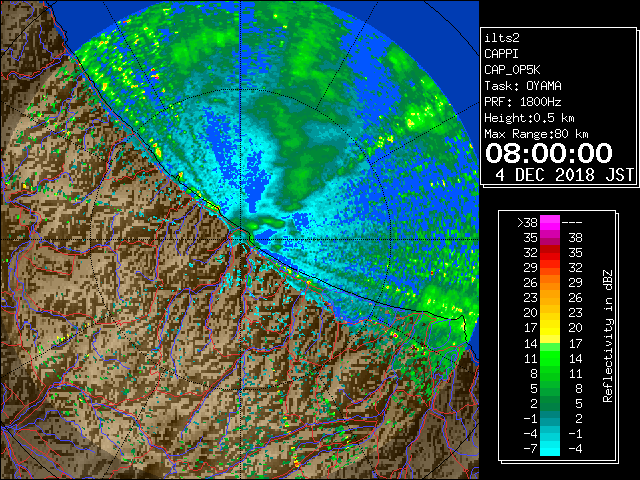Click the 'ilts2' label in the info box
This screenshot has height=480, width=640.
coord(502,38)
